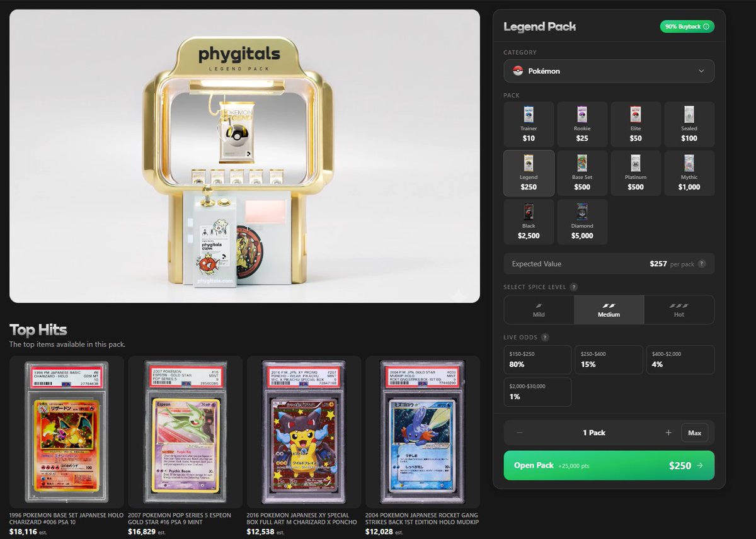Decrease pack quantity with minus button
Screen dimensions: 756x539
(x=519, y=433)
